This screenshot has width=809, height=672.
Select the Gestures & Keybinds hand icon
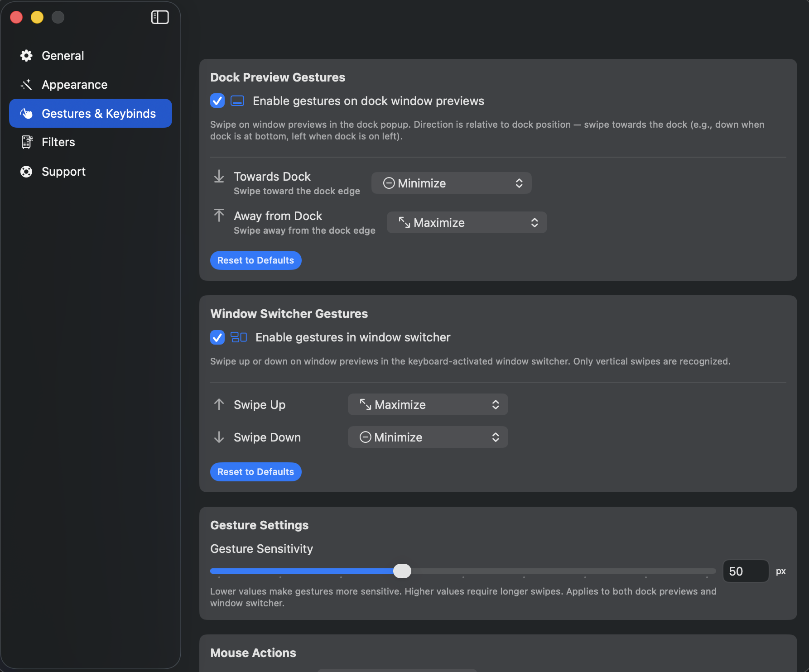26,113
